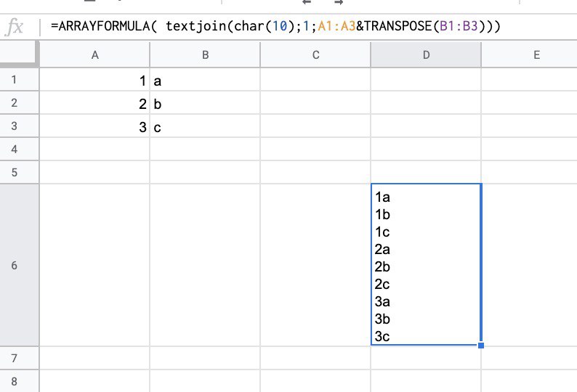
Task: Select row 2 header
Action: [19, 102]
